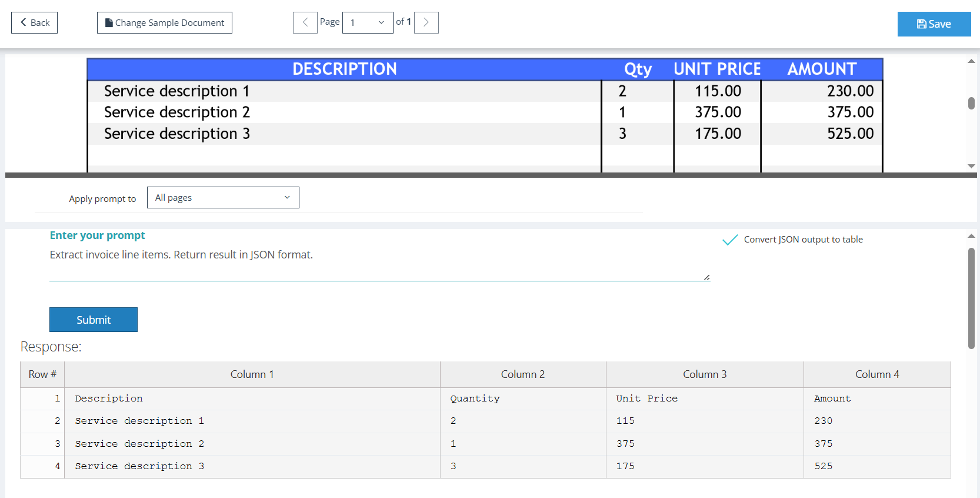
Task: Click '115.00' in the invoice preview
Action: pos(718,91)
